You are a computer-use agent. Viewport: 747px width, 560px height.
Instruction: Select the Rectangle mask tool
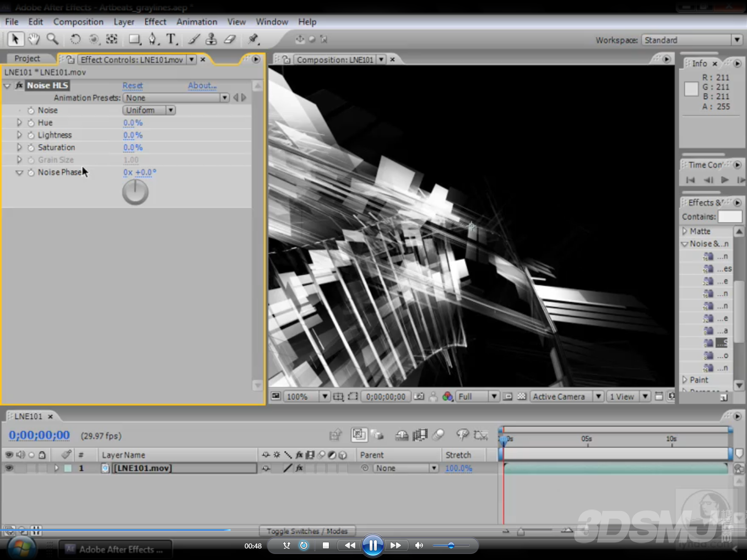coord(134,39)
